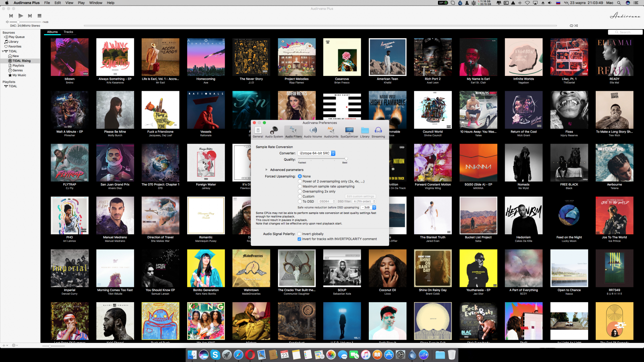Open the File menu
The width and height of the screenshot is (644, 362).
(47, 3)
